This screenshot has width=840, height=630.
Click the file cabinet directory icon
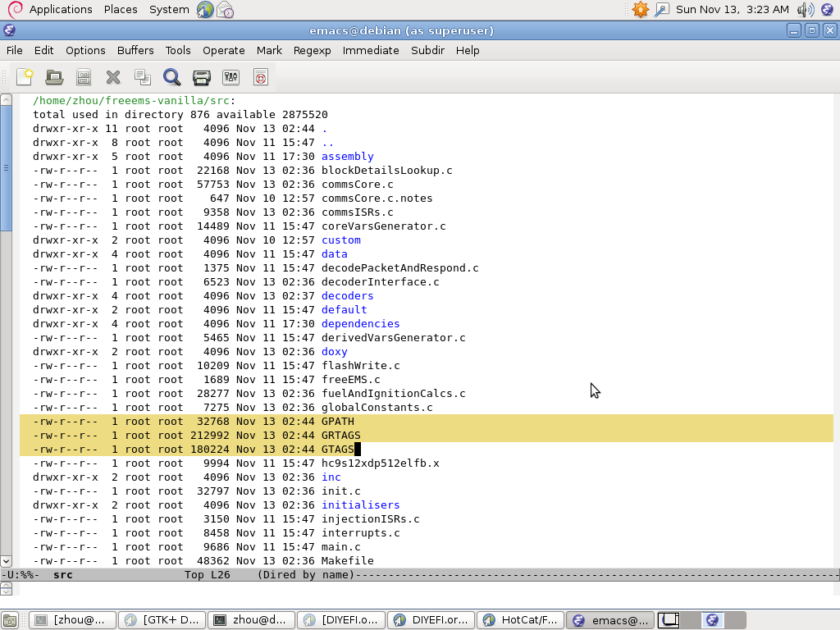(x=84, y=77)
